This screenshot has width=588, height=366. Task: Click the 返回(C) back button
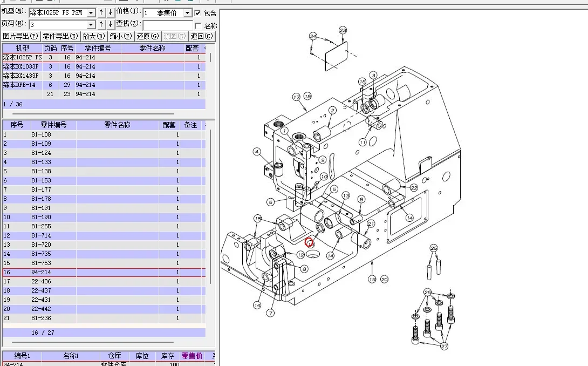pos(202,36)
